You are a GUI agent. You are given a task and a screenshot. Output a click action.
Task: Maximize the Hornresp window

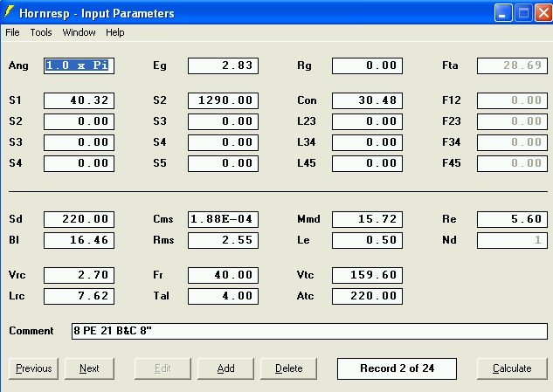pos(523,13)
